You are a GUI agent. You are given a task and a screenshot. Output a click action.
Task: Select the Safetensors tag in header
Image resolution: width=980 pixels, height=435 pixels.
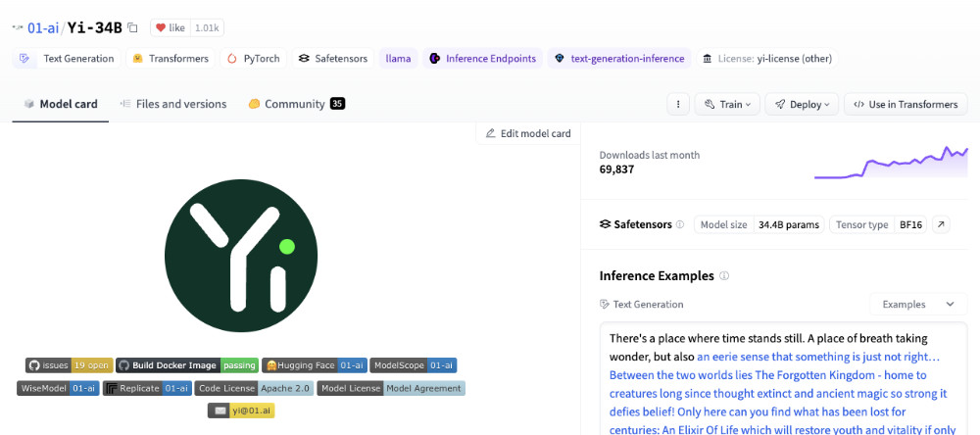coord(332,59)
